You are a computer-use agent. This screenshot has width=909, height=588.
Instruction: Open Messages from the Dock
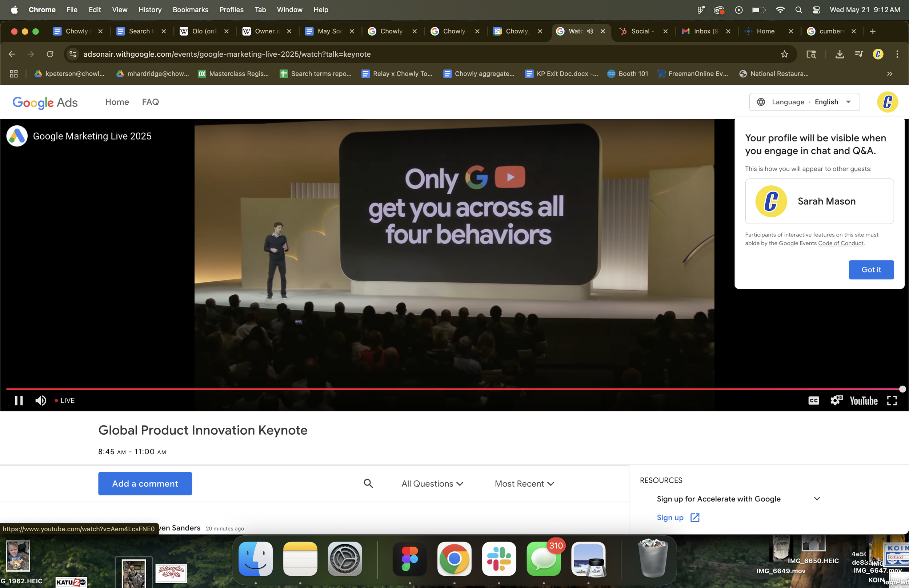pos(544,559)
